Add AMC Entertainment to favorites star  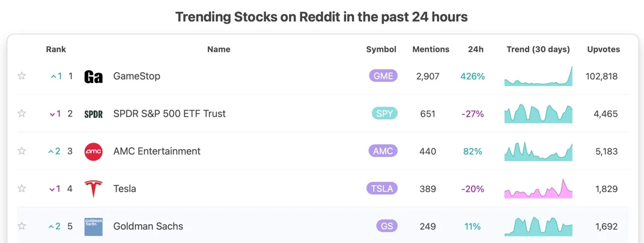(x=22, y=151)
